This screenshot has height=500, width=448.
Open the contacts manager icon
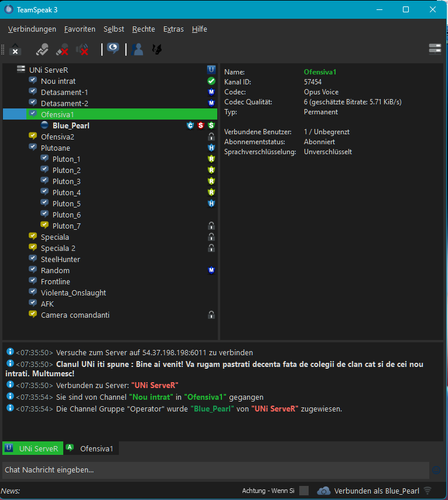138,49
